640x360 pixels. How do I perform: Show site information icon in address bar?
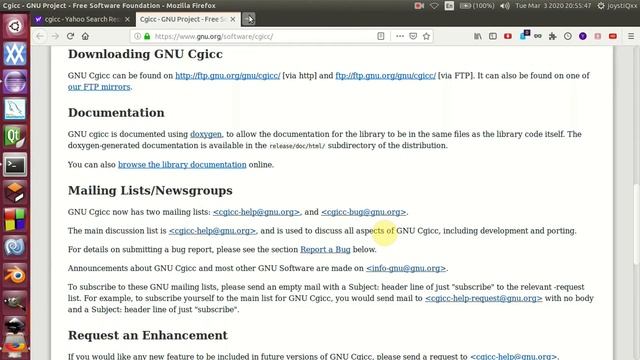coord(138,36)
